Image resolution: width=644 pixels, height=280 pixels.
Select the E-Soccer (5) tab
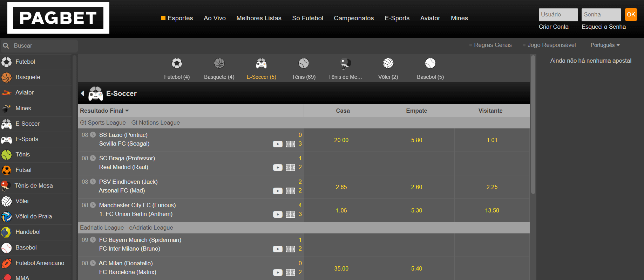tap(262, 69)
